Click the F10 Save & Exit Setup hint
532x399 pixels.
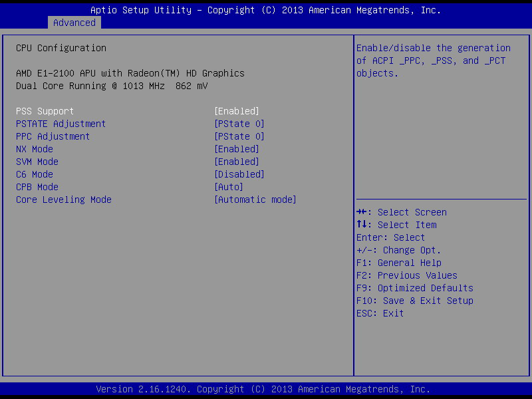pos(415,301)
